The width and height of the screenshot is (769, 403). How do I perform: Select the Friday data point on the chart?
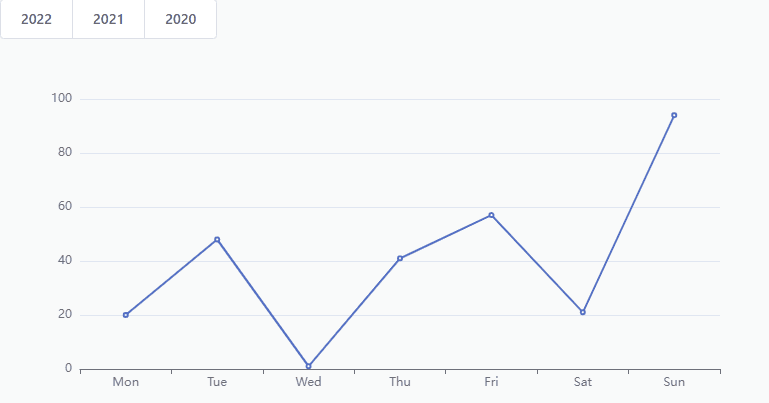click(491, 215)
